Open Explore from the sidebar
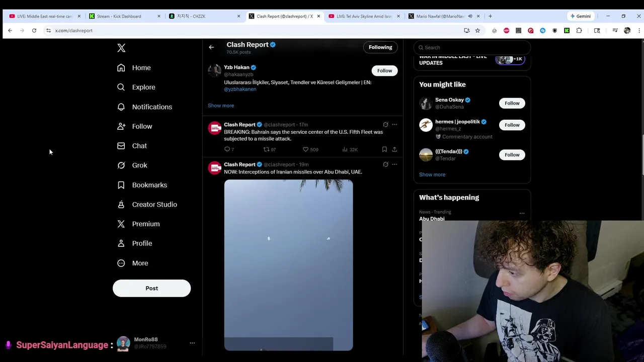 tap(136, 87)
